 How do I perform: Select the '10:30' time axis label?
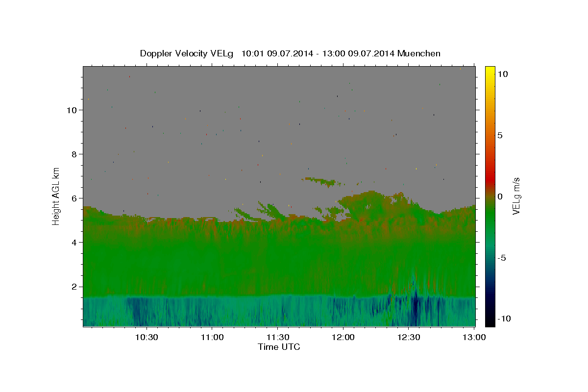[x=147, y=337]
